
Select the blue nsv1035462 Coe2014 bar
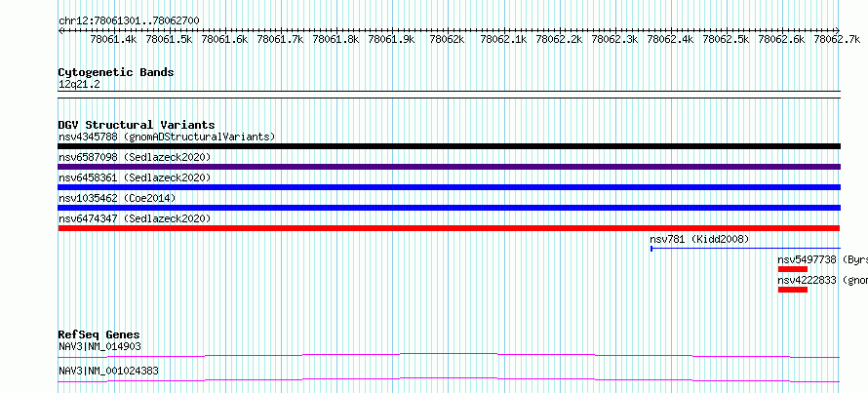tap(449, 208)
